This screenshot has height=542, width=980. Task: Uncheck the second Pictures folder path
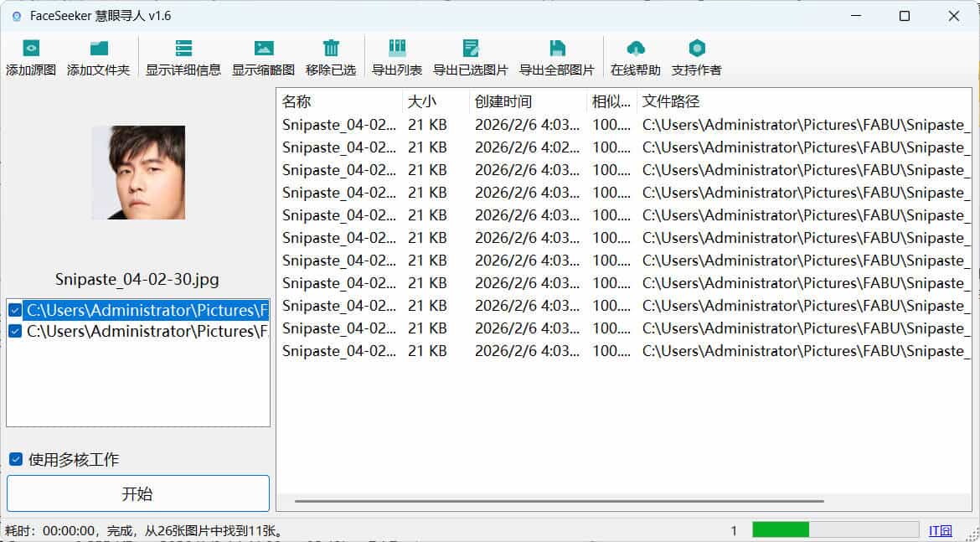[15, 330]
